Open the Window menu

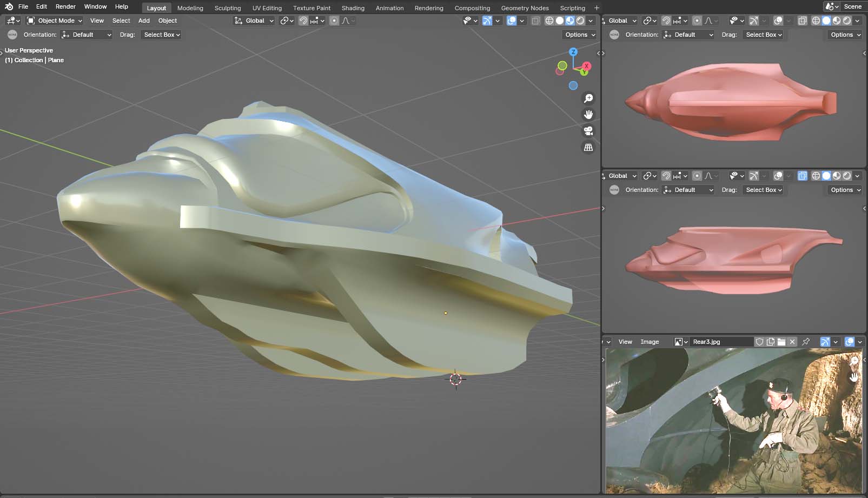click(95, 6)
